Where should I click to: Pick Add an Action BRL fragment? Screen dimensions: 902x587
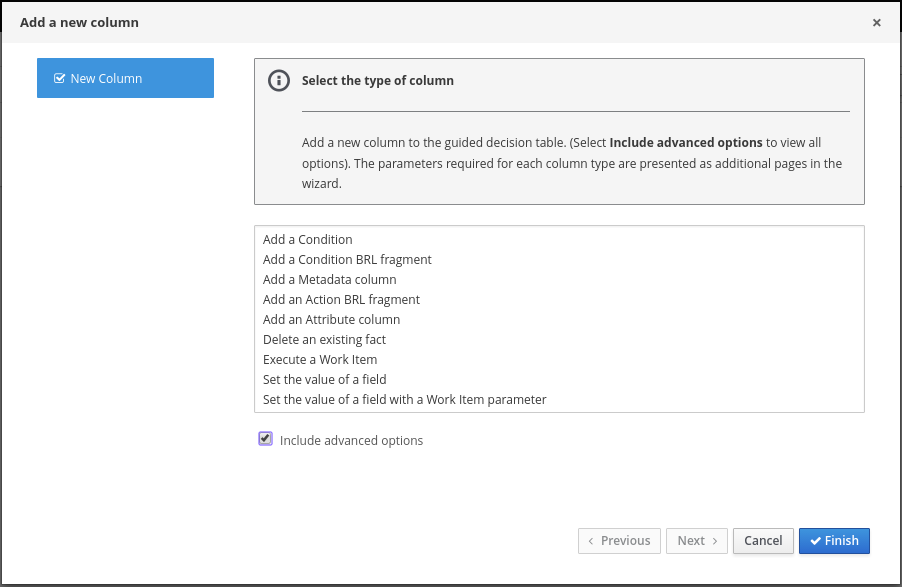pos(341,300)
